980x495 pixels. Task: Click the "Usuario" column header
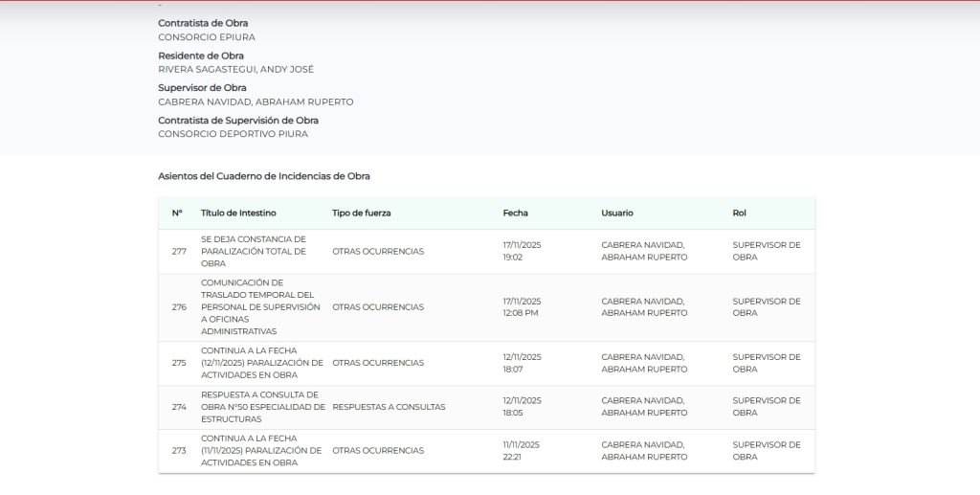pyautogui.click(x=616, y=213)
